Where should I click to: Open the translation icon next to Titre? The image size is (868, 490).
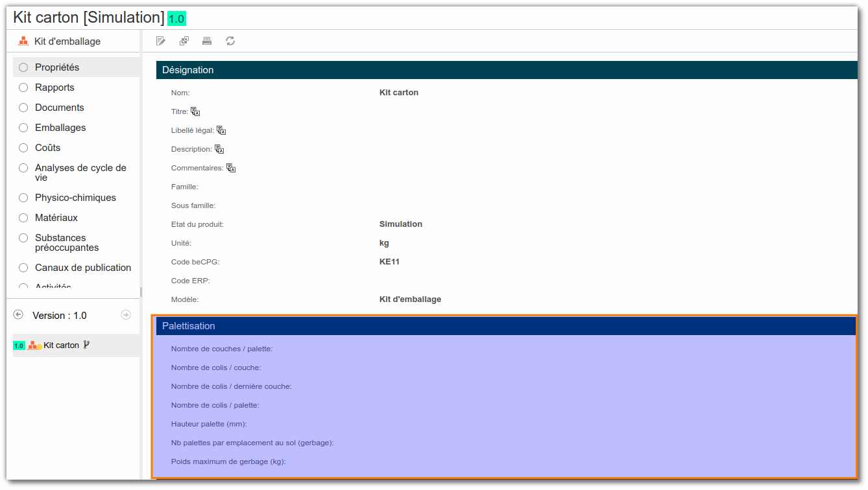195,111
